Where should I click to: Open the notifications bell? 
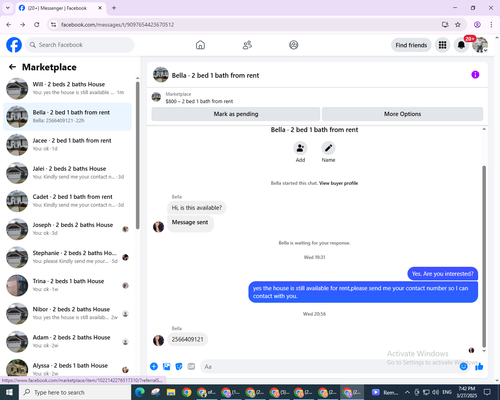pyautogui.click(x=461, y=45)
